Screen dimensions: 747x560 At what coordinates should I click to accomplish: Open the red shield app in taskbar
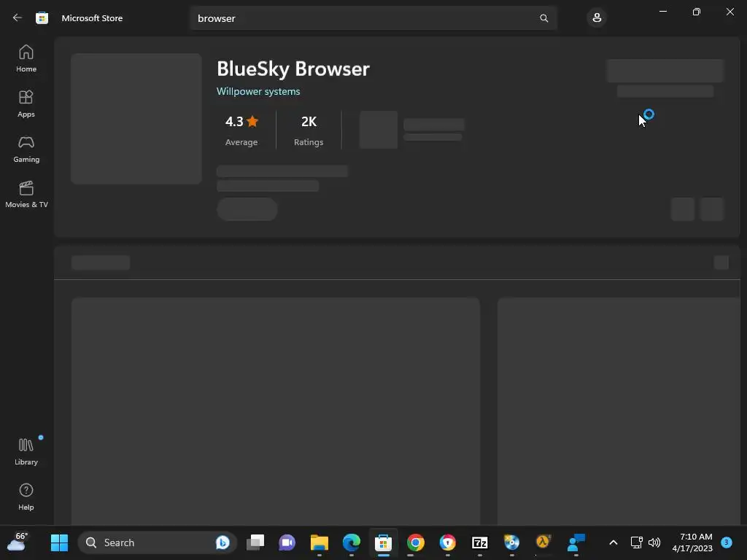447,542
